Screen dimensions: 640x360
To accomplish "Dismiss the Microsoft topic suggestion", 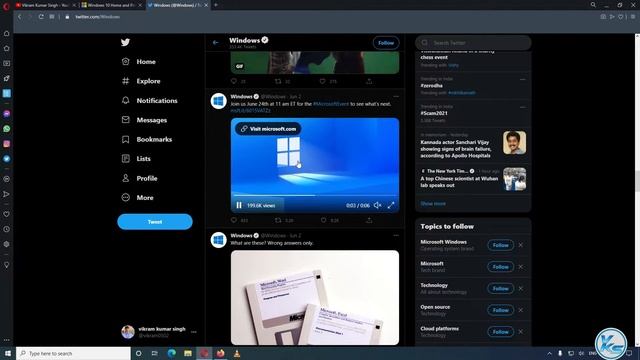I will click(x=521, y=267).
